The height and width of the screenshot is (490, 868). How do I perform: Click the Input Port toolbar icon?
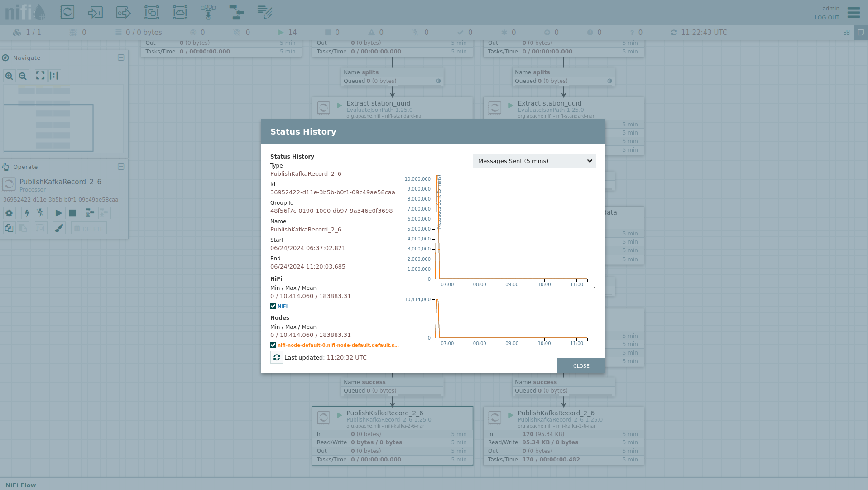pyautogui.click(x=95, y=12)
